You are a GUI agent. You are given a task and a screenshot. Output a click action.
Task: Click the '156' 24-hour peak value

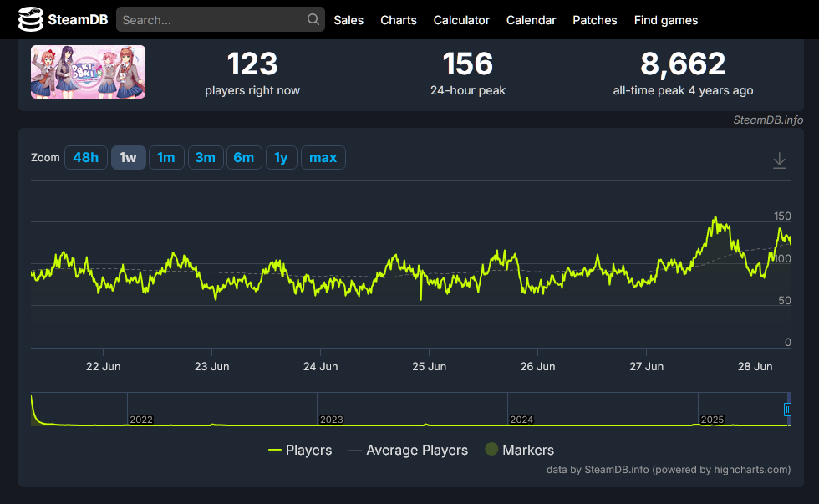tap(468, 64)
